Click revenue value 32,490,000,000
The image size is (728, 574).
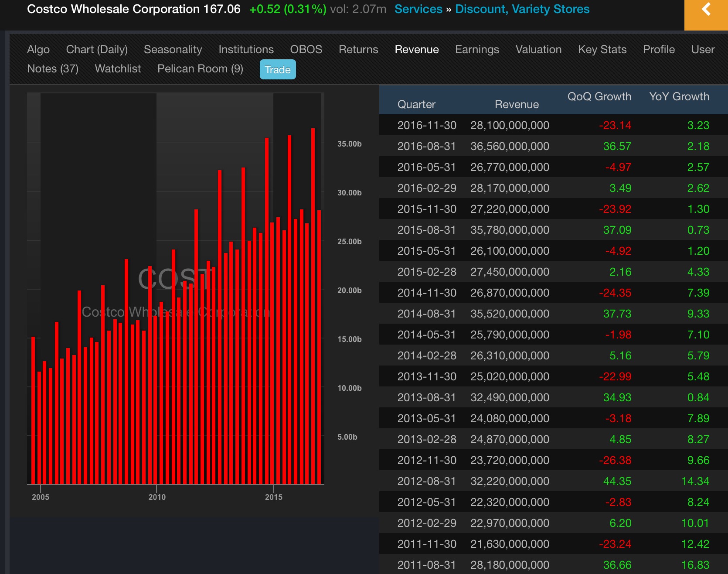[510, 398]
